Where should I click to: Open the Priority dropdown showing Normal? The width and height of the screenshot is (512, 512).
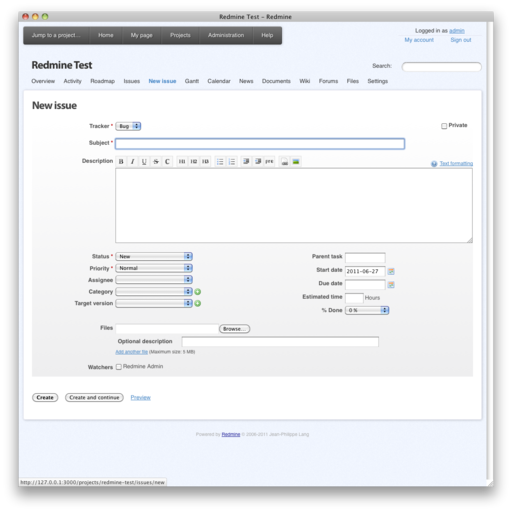tap(154, 268)
